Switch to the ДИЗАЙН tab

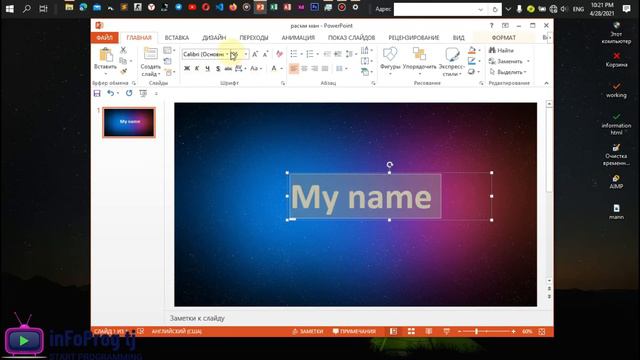click(214, 38)
